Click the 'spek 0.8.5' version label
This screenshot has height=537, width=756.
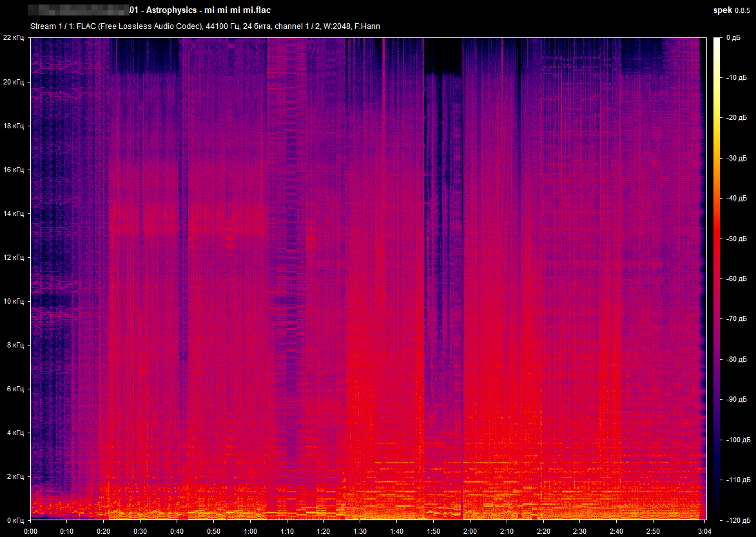pyautogui.click(x=732, y=10)
